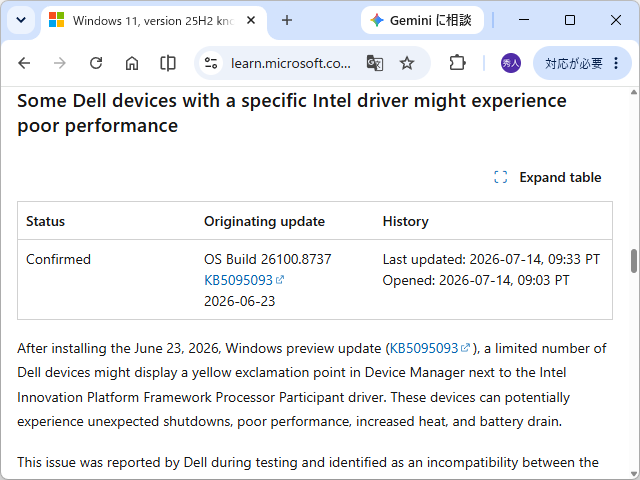Click the Confirmed status cell
Image resolution: width=640 pixels, height=480 pixels.
[58, 259]
